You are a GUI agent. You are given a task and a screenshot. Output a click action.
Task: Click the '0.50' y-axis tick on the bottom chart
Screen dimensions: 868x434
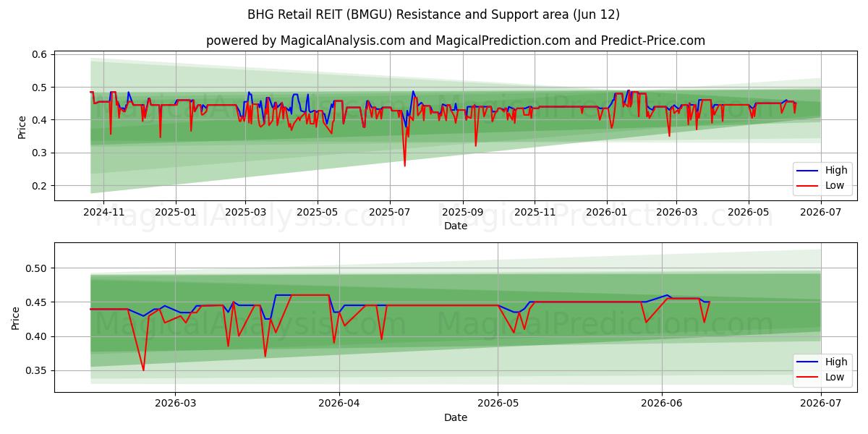37,268
